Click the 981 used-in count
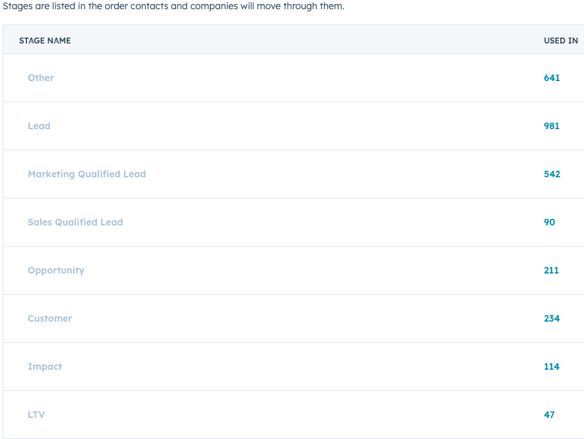Image resolution: width=584 pixels, height=439 pixels. [x=551, y=126]
